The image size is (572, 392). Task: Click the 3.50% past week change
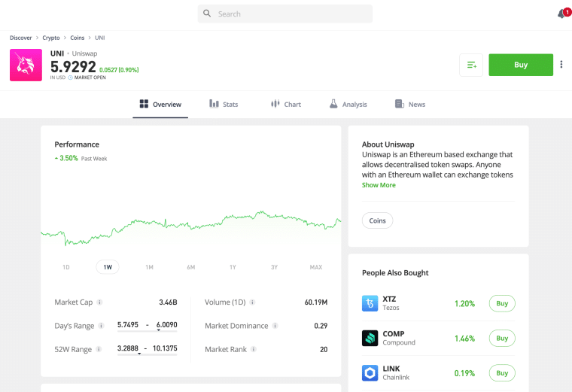68,158
